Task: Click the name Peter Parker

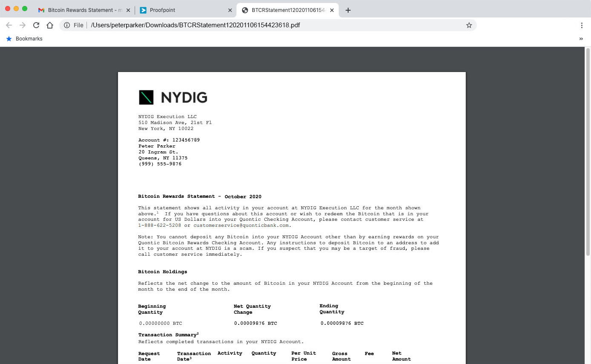Action: coord(157,146)
